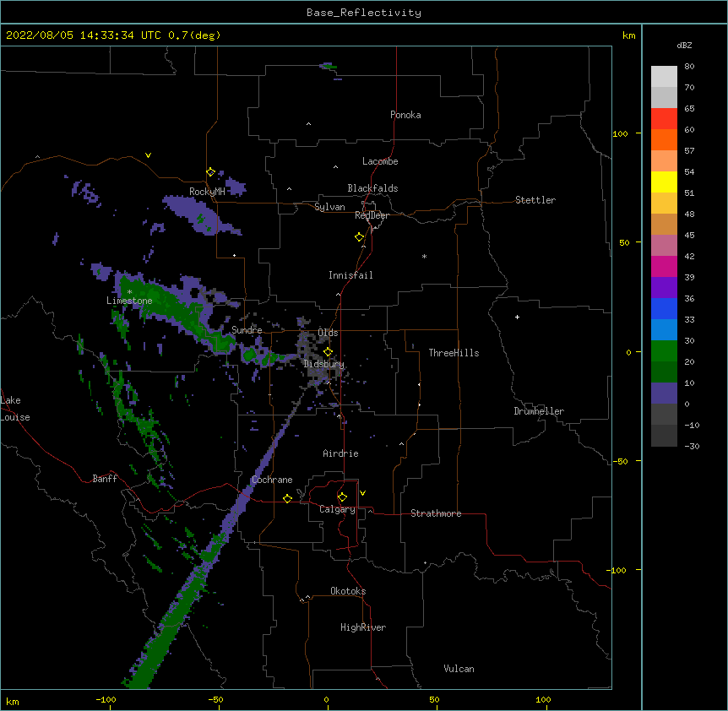Click the Drumheller town label
The width and height of the screenshot is (728, 711).
[x=539, y=411]
